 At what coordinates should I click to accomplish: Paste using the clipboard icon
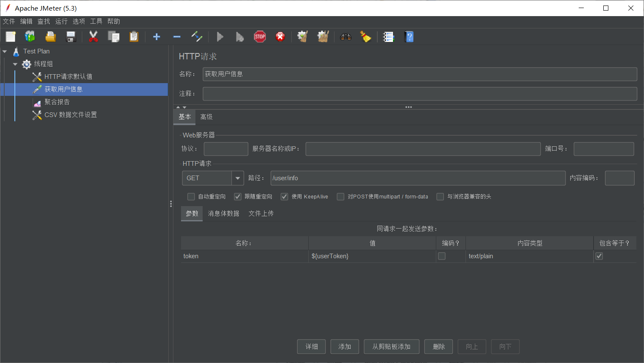(134, 37)
